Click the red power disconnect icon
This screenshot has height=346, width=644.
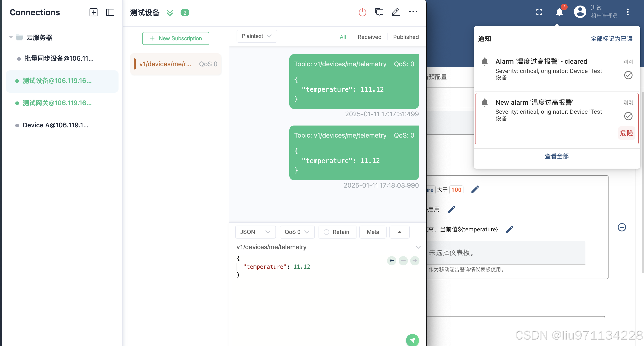point(362,12)
